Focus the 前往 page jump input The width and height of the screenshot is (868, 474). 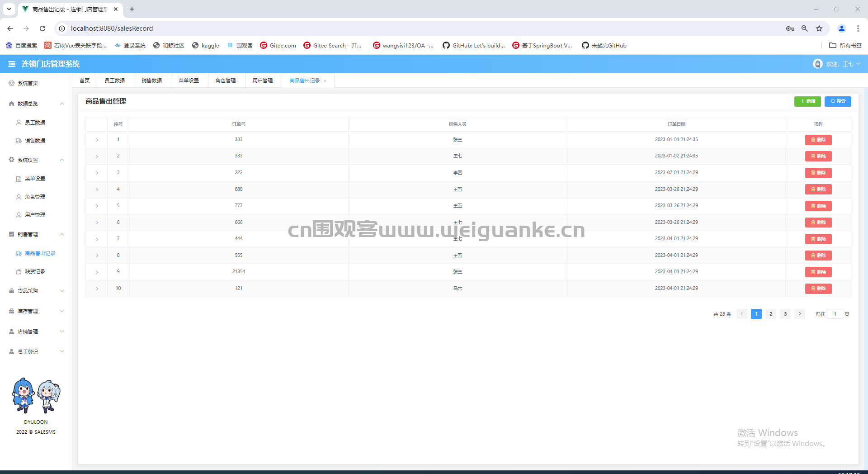click(x=835, y=314)
